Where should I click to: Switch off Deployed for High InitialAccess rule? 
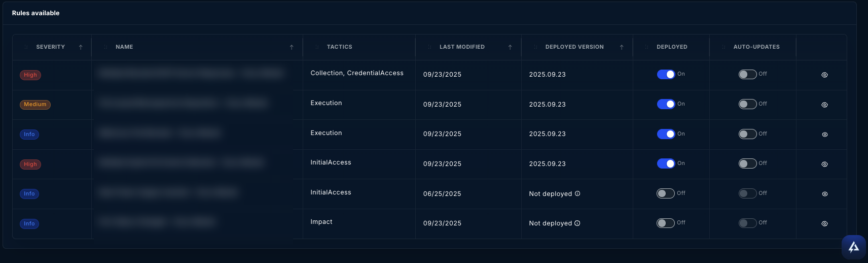666,163
